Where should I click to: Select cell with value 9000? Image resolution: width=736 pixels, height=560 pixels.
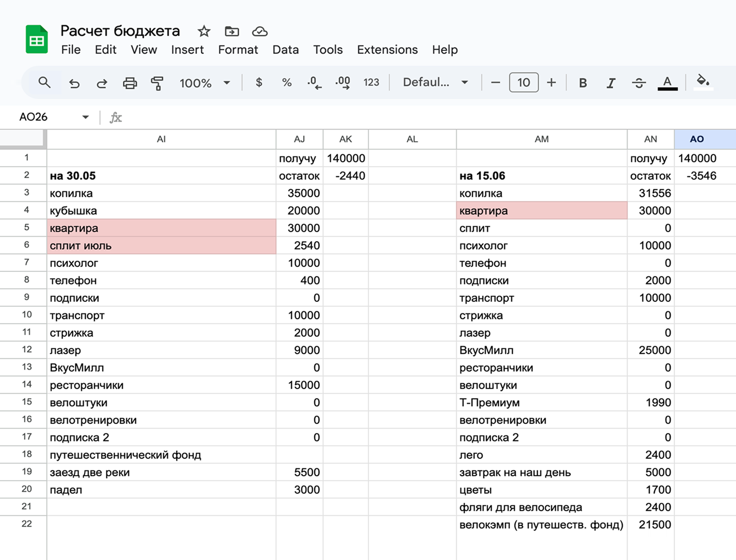[299, 350]
